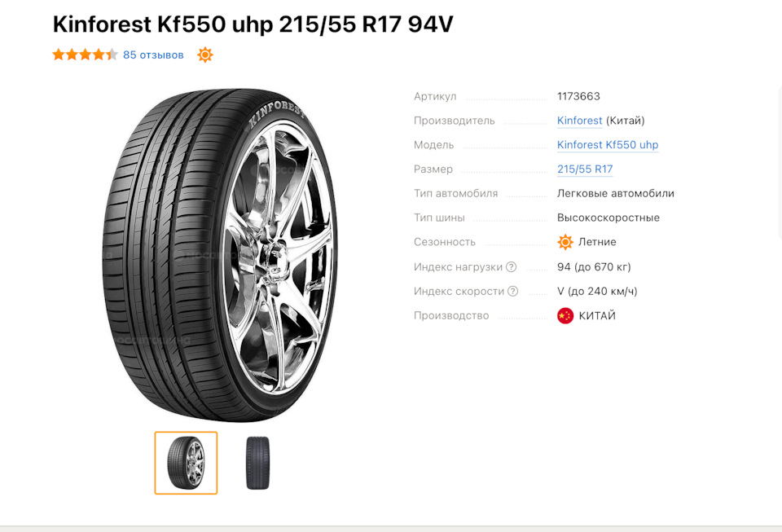Click the first orange rating star
The image size is (782, 532).
[x=59, y=55]
